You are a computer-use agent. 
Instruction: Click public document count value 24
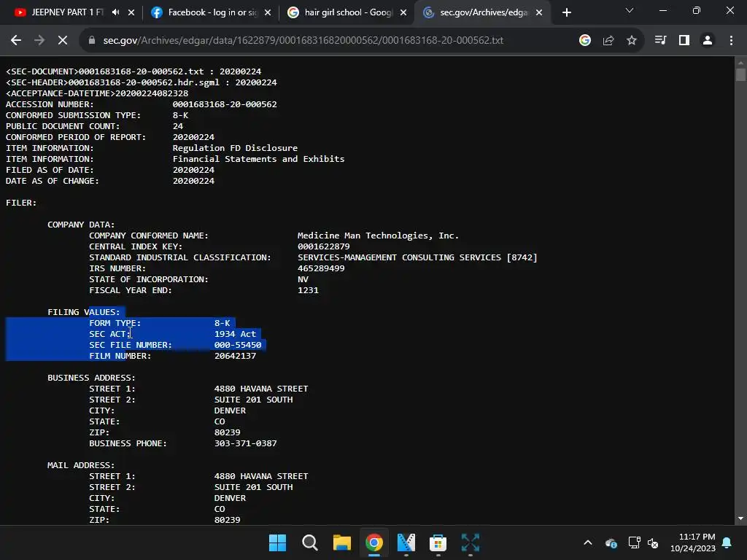[x=178, y=126]
